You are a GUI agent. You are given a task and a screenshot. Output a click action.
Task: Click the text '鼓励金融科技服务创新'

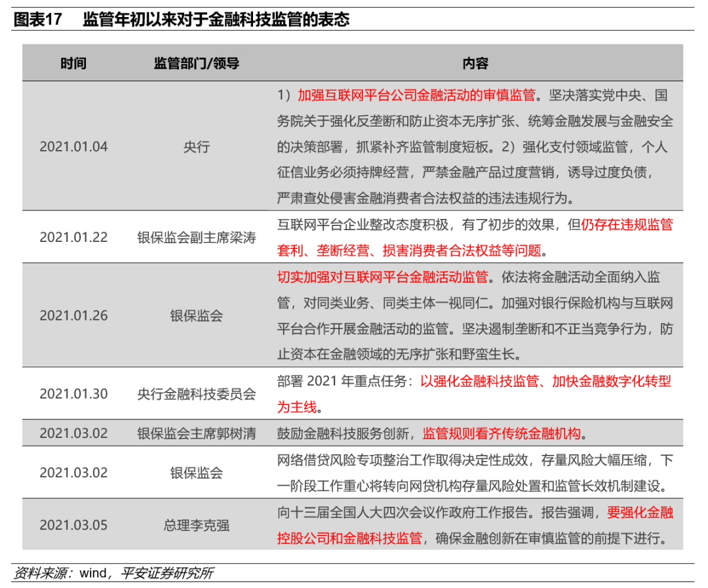click(x=343, y=433)
